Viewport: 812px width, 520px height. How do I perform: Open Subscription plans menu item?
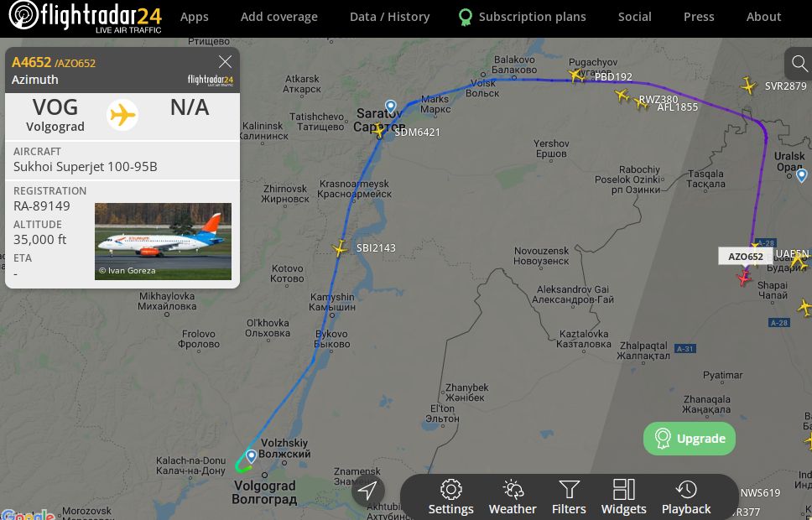(523, 17)
